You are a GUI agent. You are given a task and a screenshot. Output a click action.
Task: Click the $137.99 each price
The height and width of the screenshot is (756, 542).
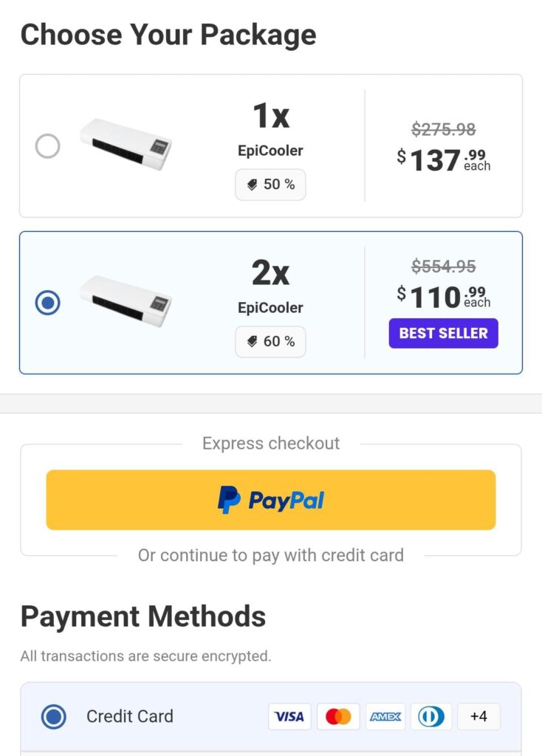(x=443, y=159)
